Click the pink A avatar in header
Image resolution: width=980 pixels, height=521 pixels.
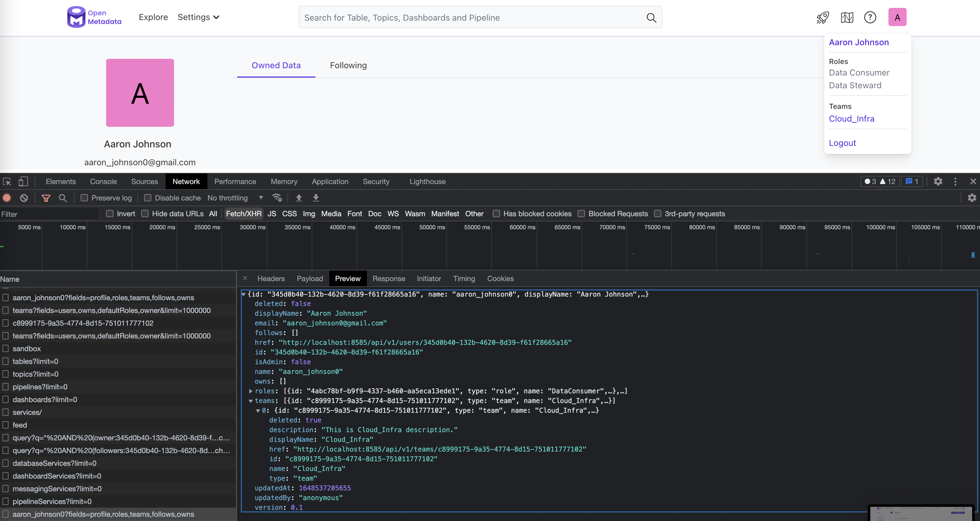point(897,17)
